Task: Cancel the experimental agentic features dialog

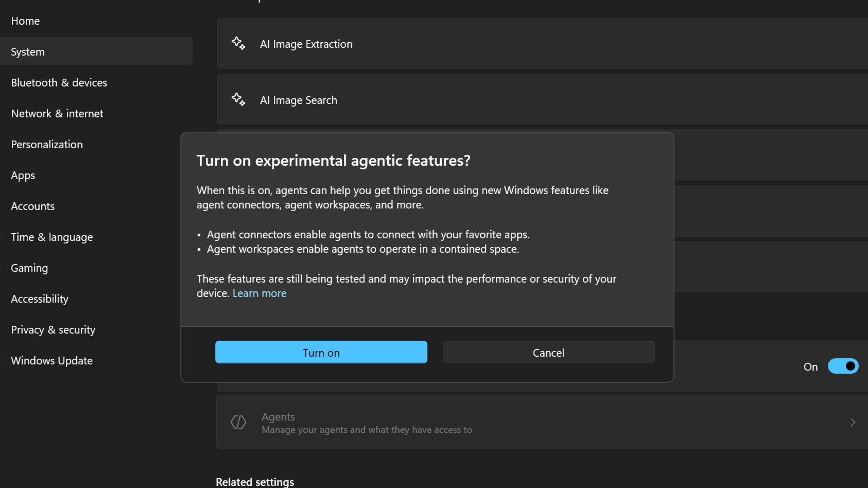Action: [548, 352]
